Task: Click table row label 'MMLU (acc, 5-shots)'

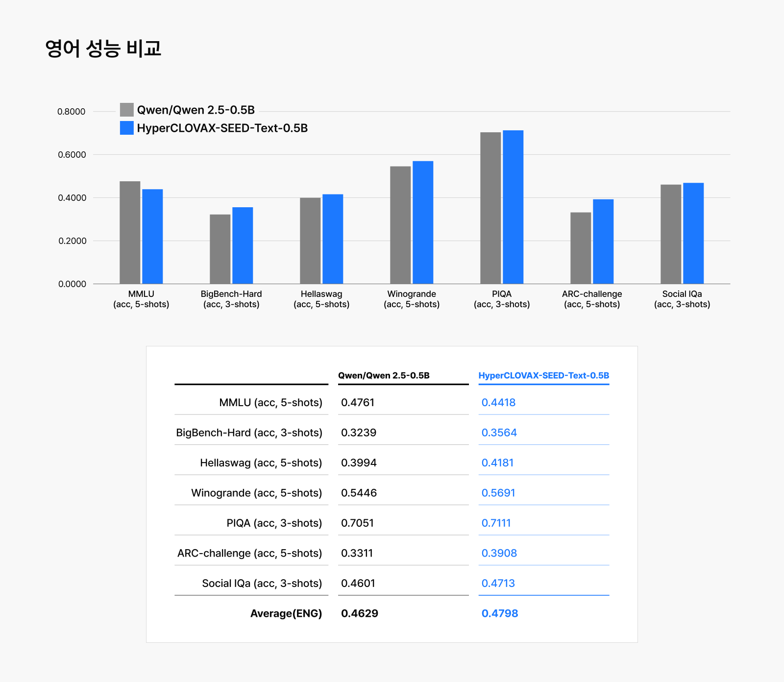Action: pyautogui.click(x=270, y=403)
